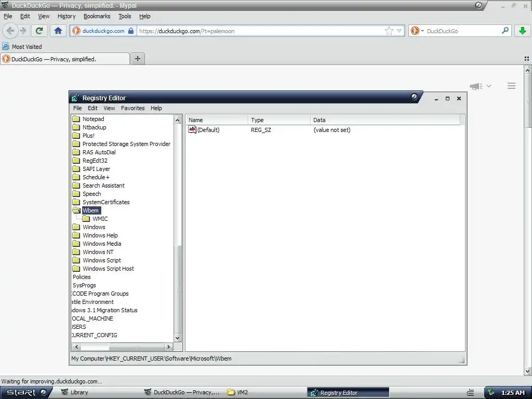
Task: Bookmark this page with the star icon
Action: pyautogui.click(x=389, y=31)
